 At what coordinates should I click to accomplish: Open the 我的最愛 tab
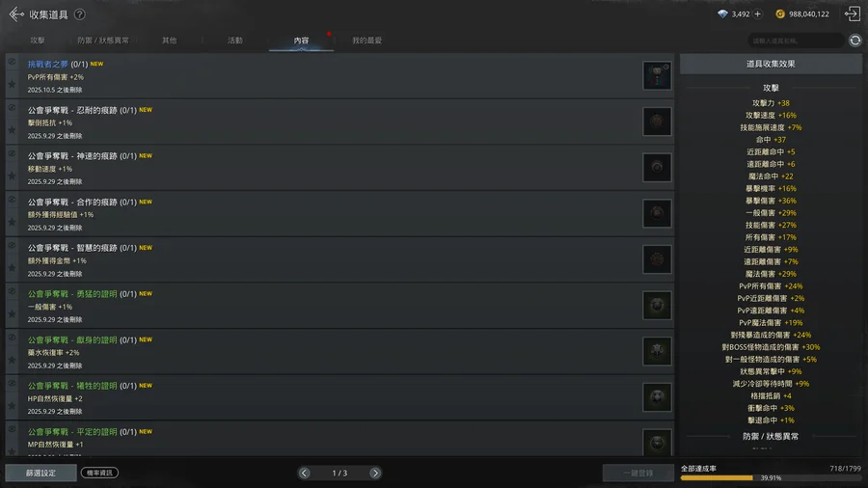(x=367, y=41)
